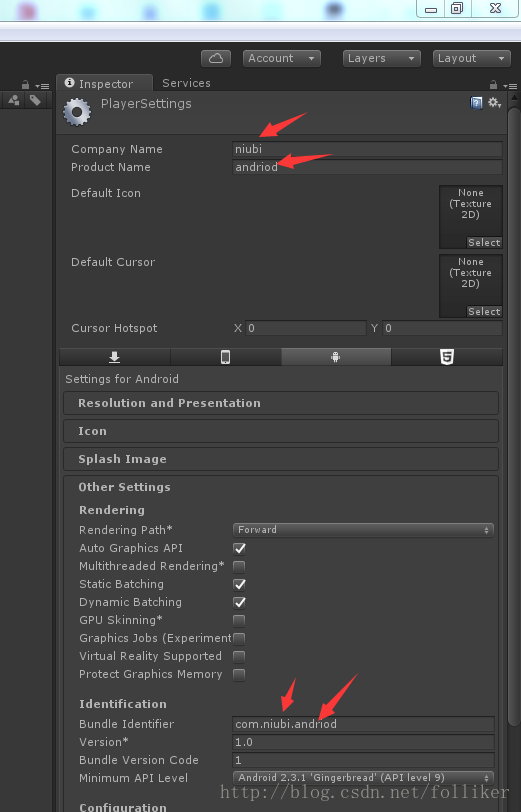Open PlayerSettings gear context menu

coord(495,103)
